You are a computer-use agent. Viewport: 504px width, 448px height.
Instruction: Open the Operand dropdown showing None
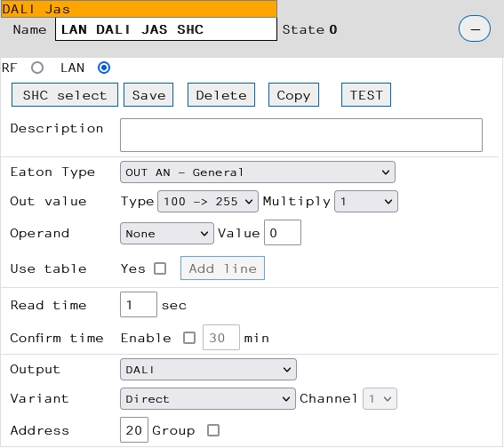167,233
